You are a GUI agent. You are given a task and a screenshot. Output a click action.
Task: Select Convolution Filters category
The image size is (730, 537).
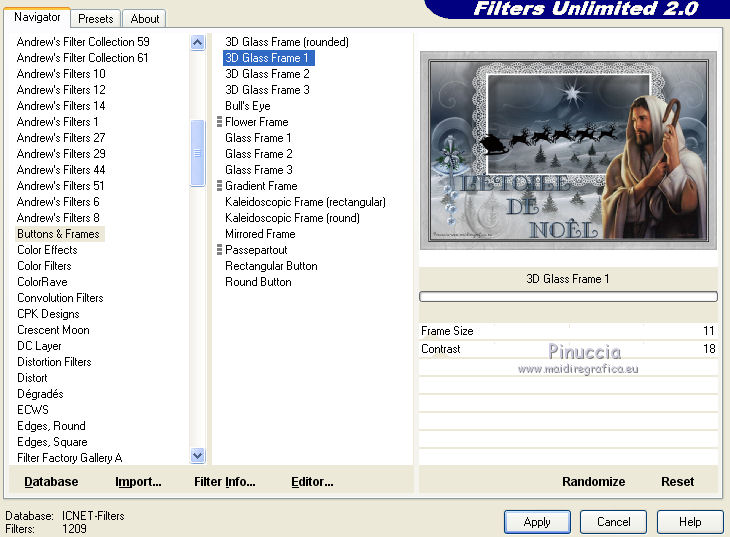[60, 298]
